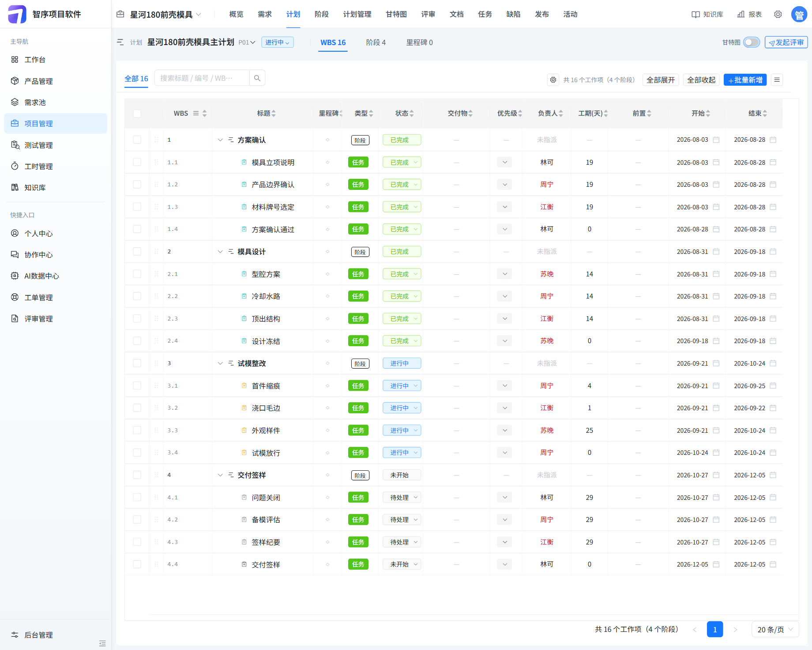Click the table column settings gear icon
Image resolution: width=812 pixels, height=650 pixels.
pos(553,80)
